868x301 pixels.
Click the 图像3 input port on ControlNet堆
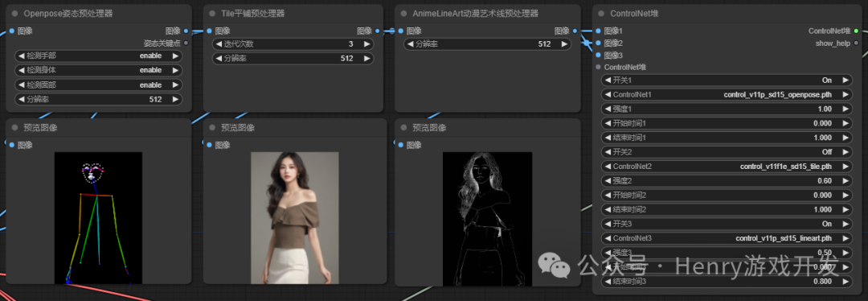[598, 55]
